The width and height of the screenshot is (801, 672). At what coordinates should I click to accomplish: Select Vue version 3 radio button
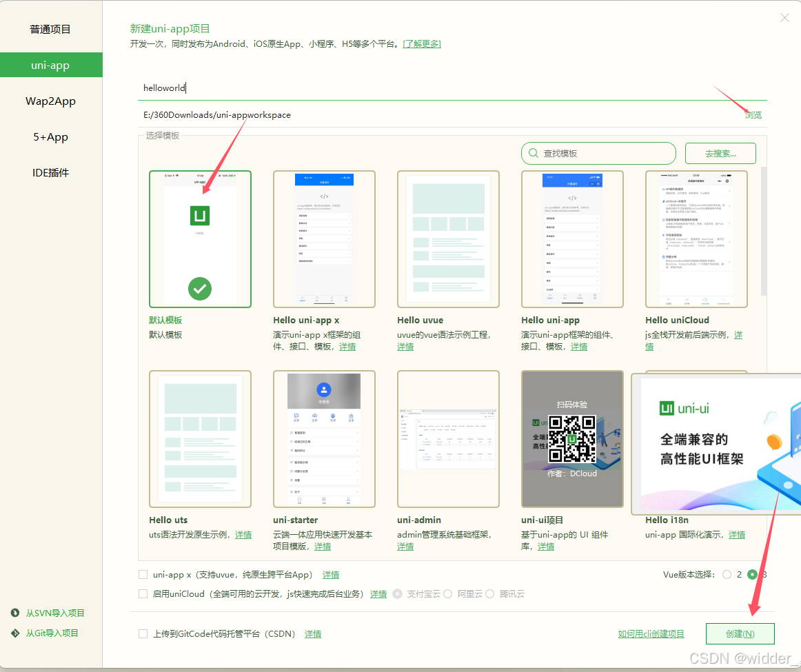pyautogui.click(x=752, y=574)
